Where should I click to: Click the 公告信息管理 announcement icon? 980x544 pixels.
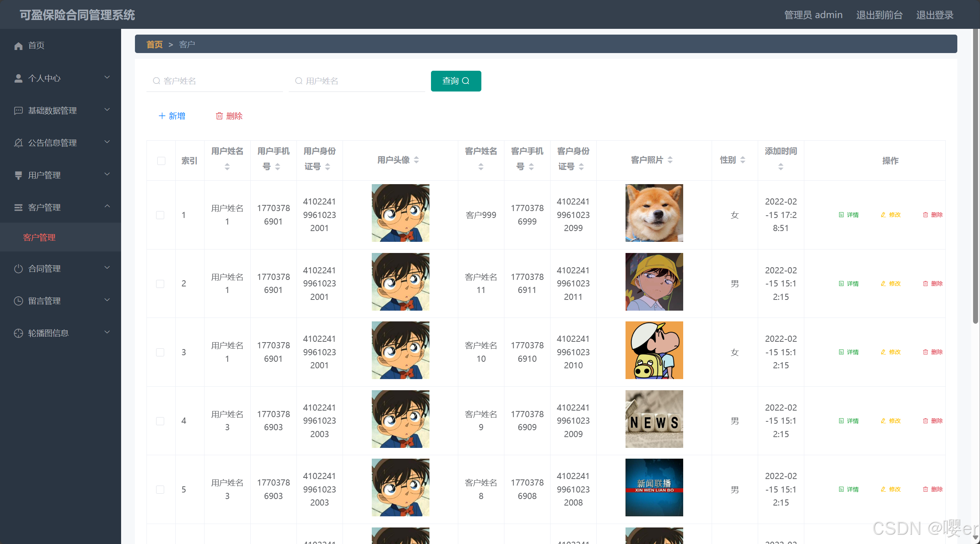point(18,143)
